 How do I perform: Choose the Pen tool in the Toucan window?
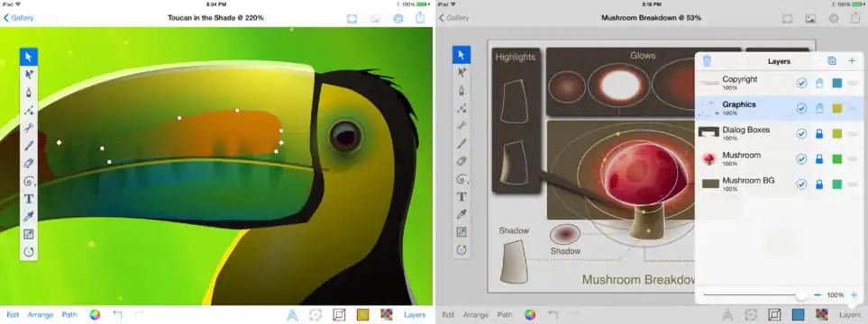coord(29,92)
